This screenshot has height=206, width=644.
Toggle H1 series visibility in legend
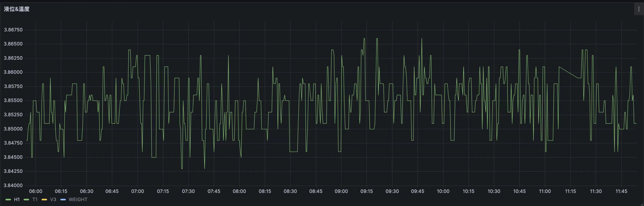click(17, 199)
